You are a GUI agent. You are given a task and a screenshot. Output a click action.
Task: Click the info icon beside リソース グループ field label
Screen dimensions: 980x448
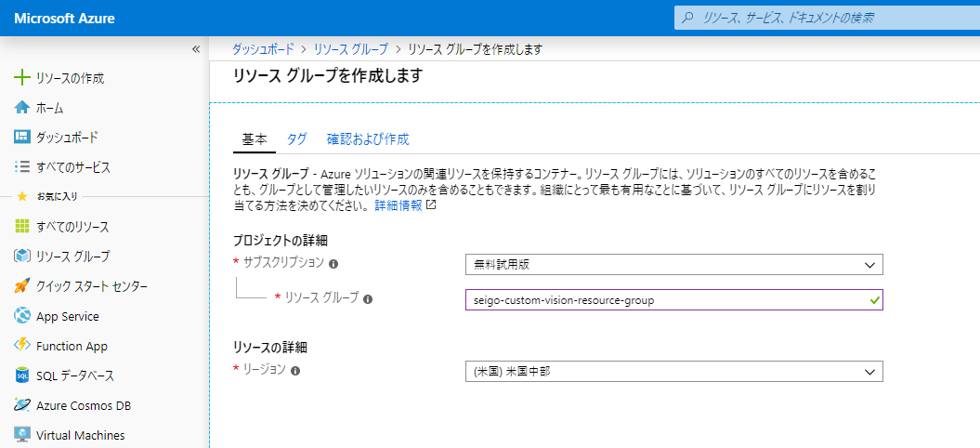[x=368, y=299]
